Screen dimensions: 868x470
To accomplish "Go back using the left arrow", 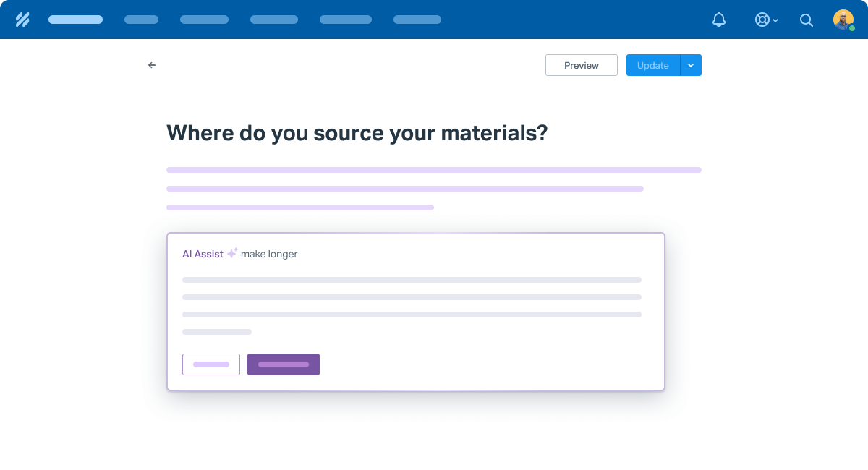I will 152,65.
